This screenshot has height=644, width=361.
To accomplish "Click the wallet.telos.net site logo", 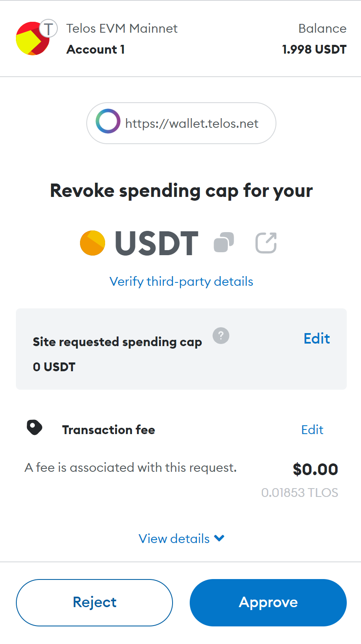I will click(108, 123).
